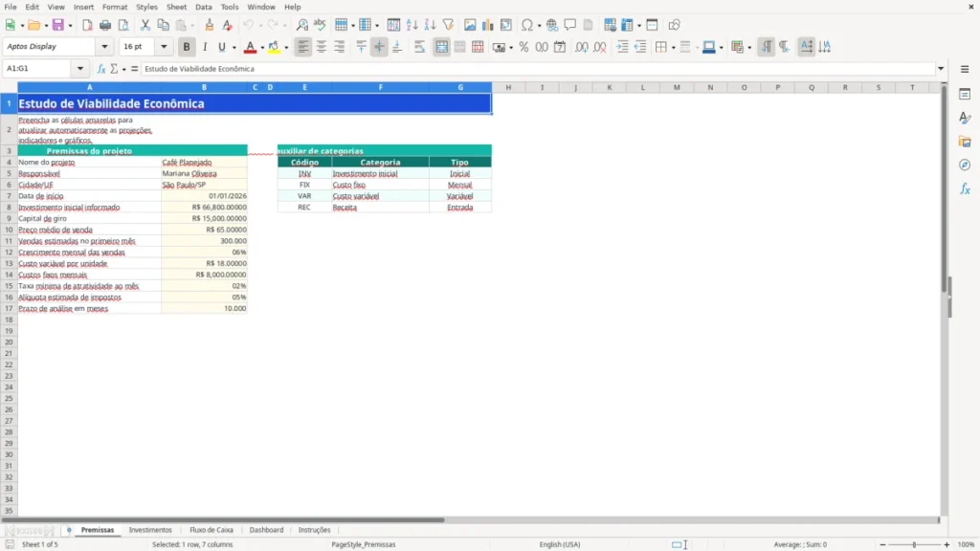This screenshot has width=980, height=551.
Task: Select cell with Café Planejado
Action: click(x=205, y=163)
